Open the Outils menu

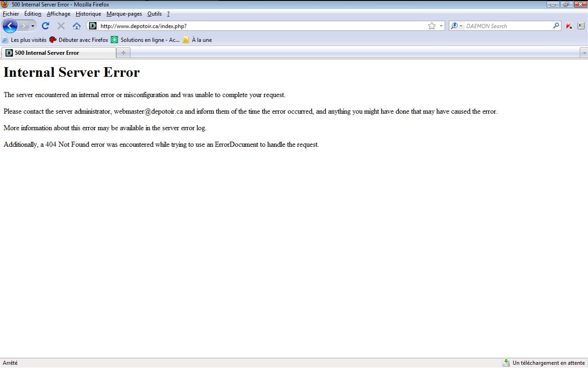click(x=154, y=14)
